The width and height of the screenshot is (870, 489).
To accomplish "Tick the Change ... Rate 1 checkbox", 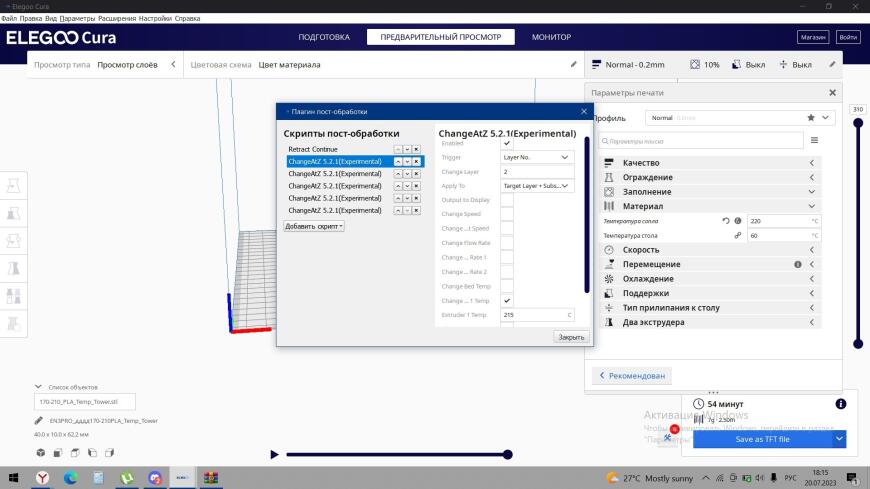I will (x=507, y=258).
